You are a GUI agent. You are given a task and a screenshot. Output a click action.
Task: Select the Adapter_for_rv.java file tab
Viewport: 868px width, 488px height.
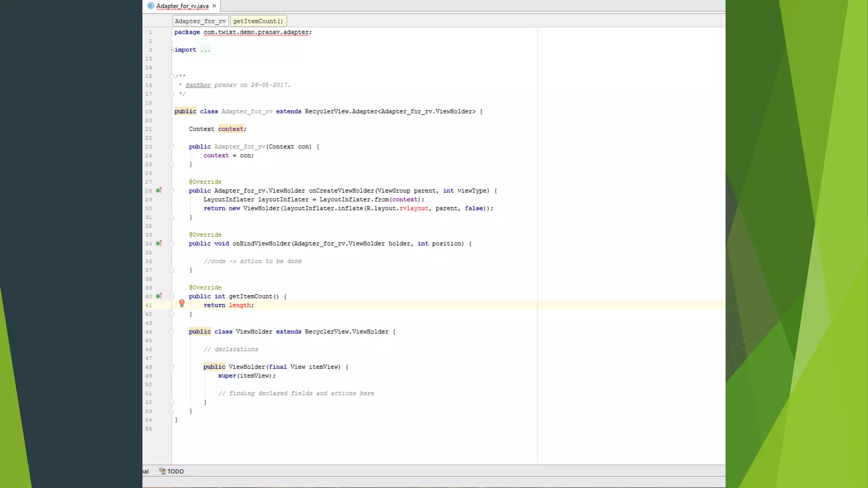(183, 6)
